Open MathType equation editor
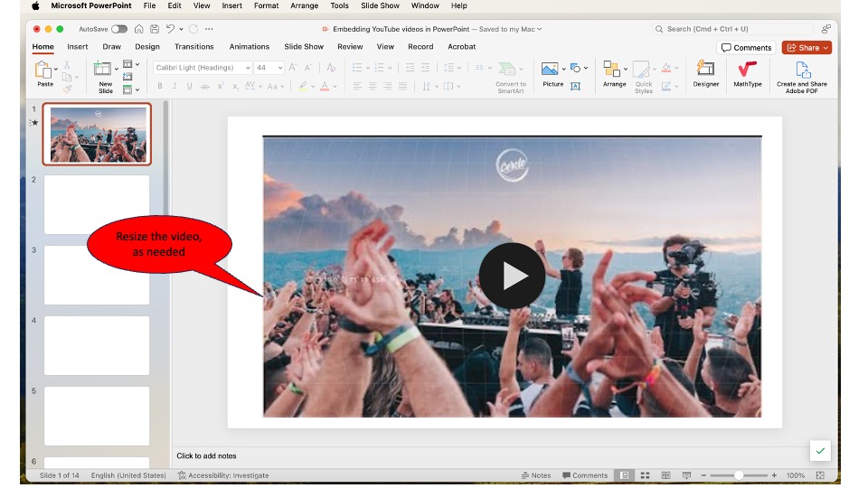868x488 pixels. tap(748, 74)
